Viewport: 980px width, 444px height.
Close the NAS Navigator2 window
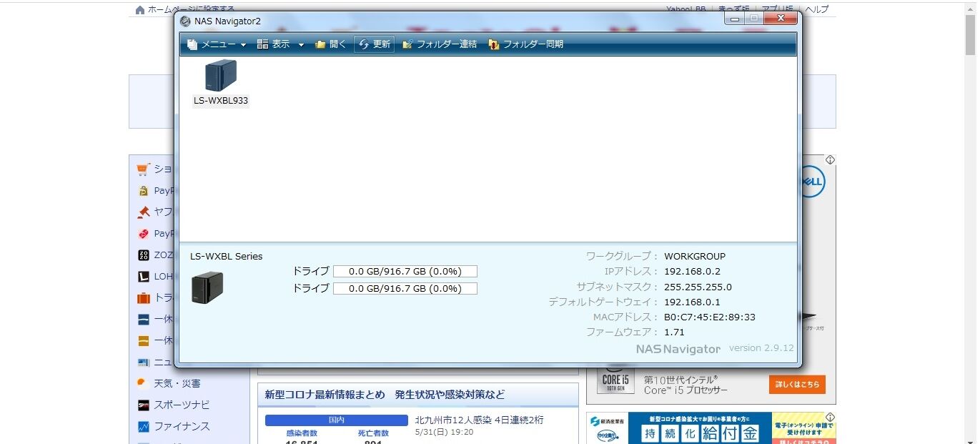coord(779,19)
